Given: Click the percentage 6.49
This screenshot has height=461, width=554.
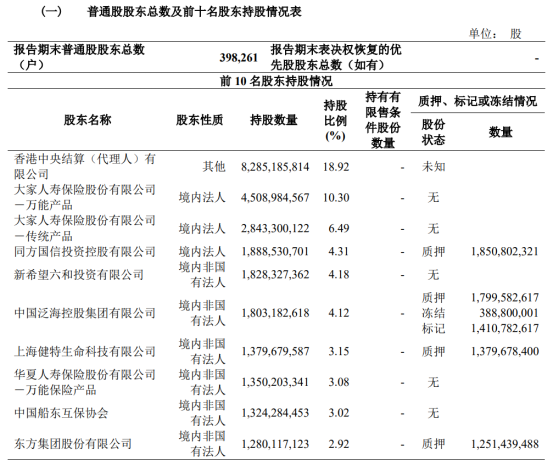Looking at the screenshot, I should [x=339, y=229].
